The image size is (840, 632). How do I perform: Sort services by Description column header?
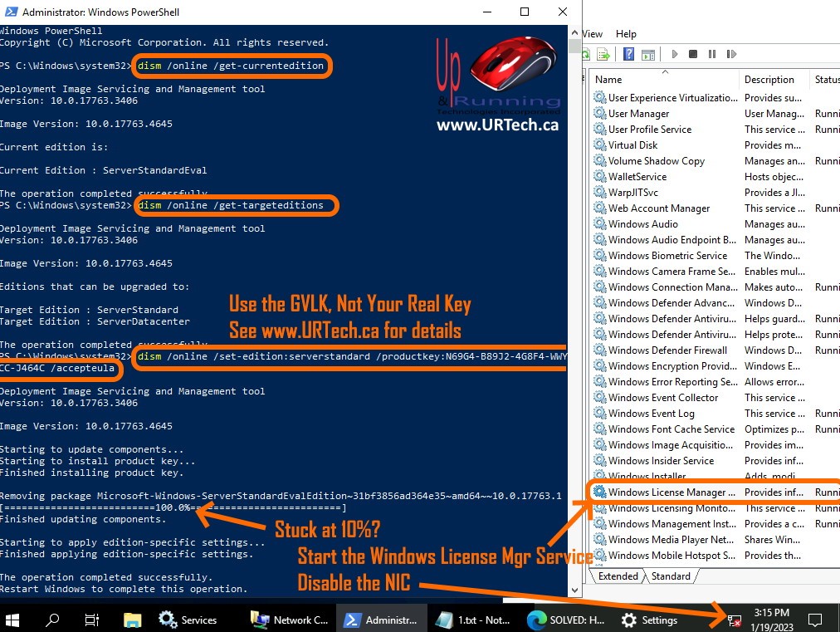point(772,80)
